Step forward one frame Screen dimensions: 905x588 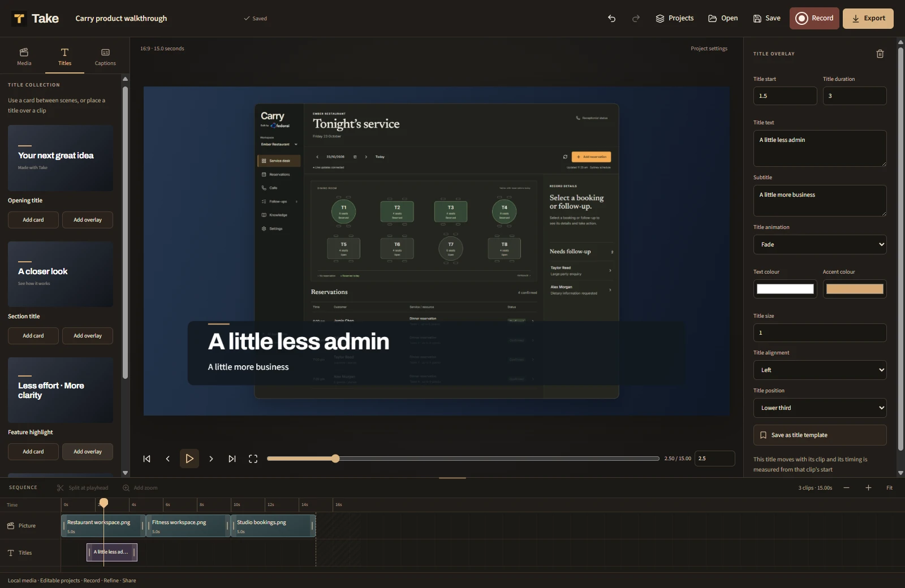(x=211, y=459)
